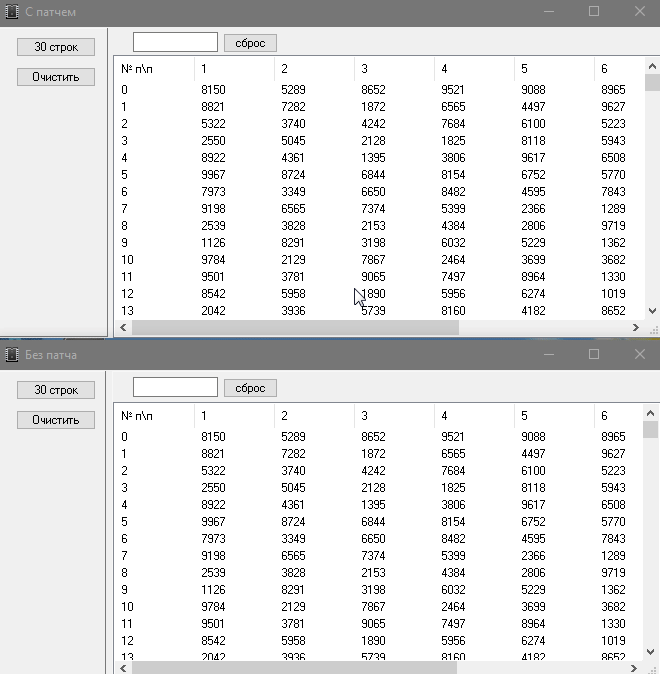Select cell 7867 in 'Без патча' table
660x674 pixels.
pos(373,607)
